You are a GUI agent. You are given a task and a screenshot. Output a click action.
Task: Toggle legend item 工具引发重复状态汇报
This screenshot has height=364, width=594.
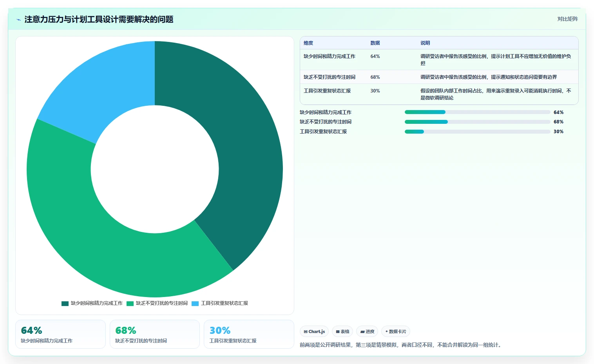pos(220,303)
